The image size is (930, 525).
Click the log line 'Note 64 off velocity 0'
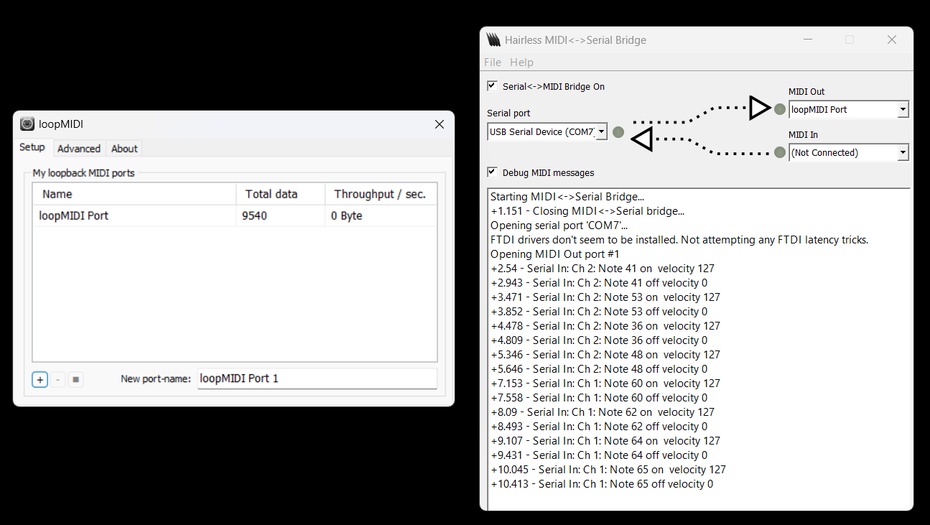click(x=599, y=455)
